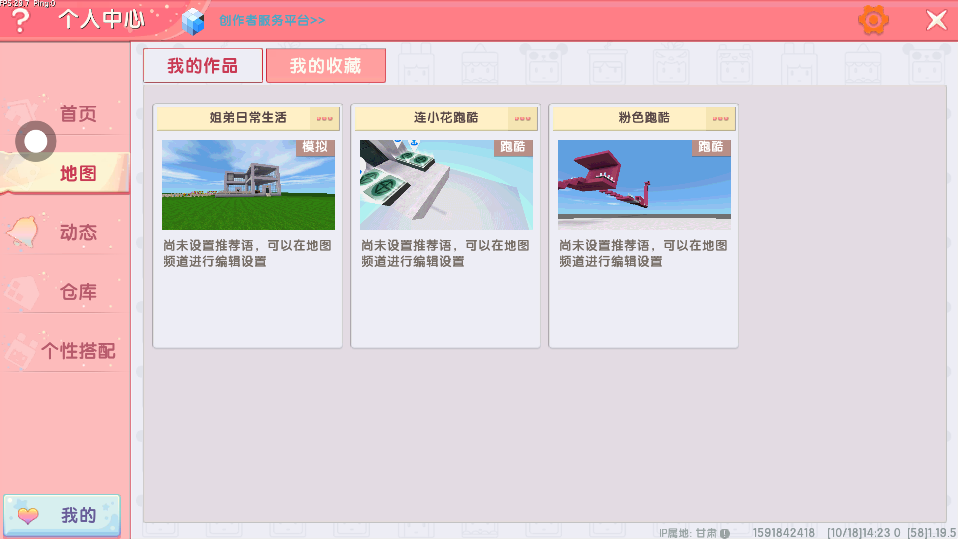
Task: Open 仓库 from the sidebar
Action: 78,292
